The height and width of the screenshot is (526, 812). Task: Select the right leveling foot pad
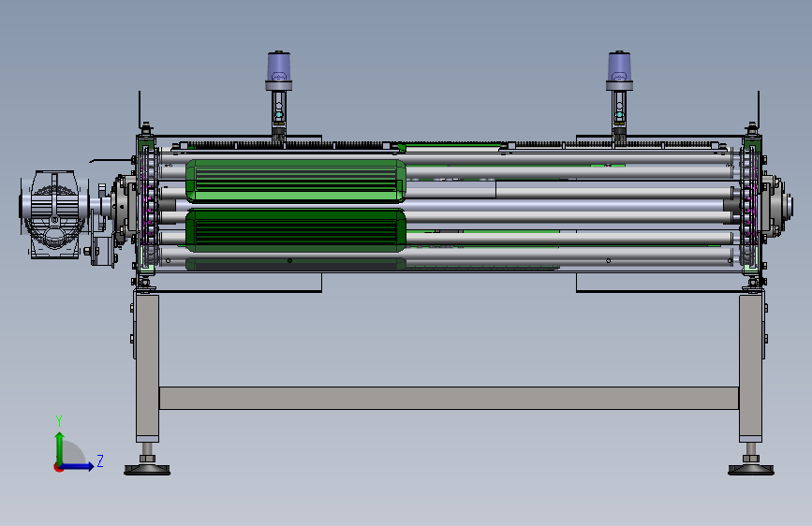751,469
